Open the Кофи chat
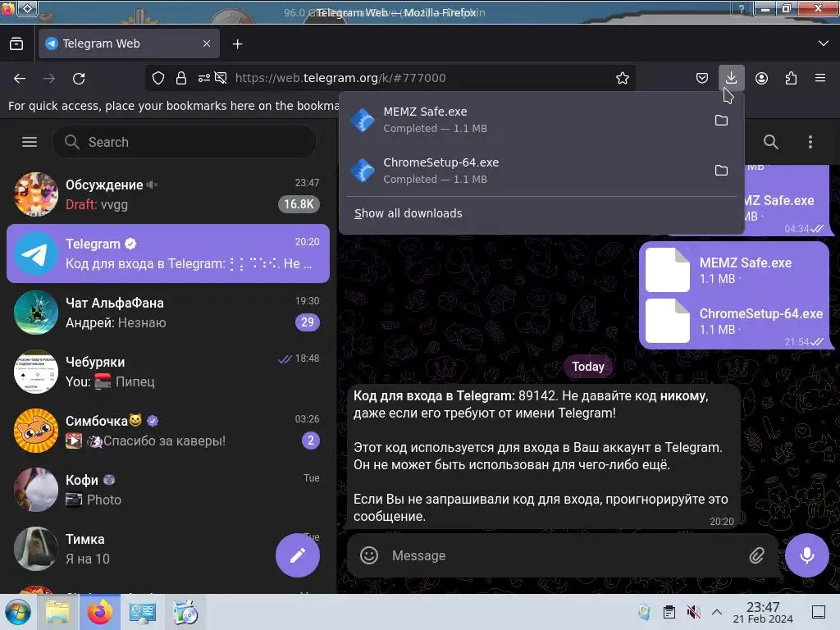 [167, 490]
